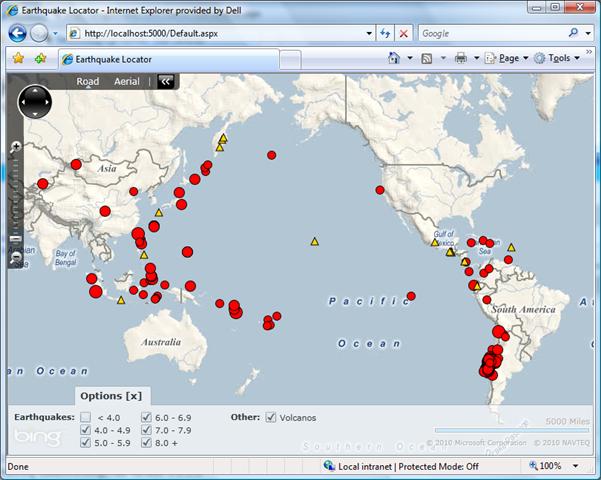Switch map to Aerial view
This screenshot has height=480, width=601.
coord(127,81)
